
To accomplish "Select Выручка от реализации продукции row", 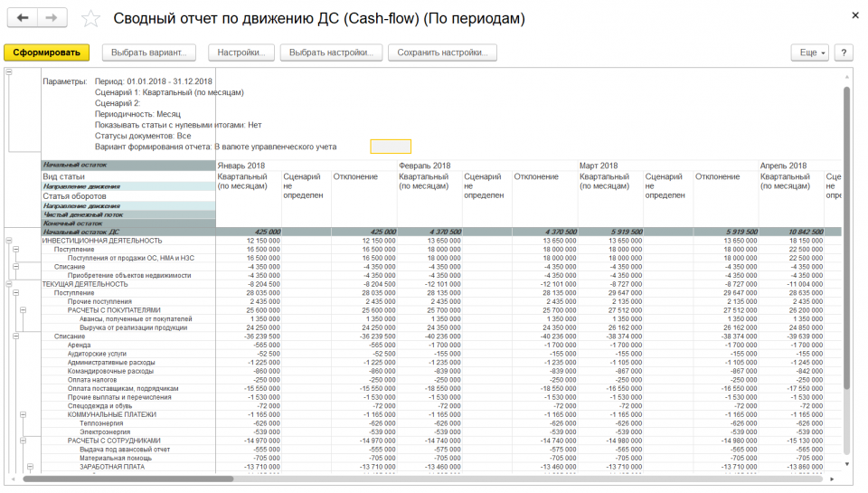I will click(134, 328).
